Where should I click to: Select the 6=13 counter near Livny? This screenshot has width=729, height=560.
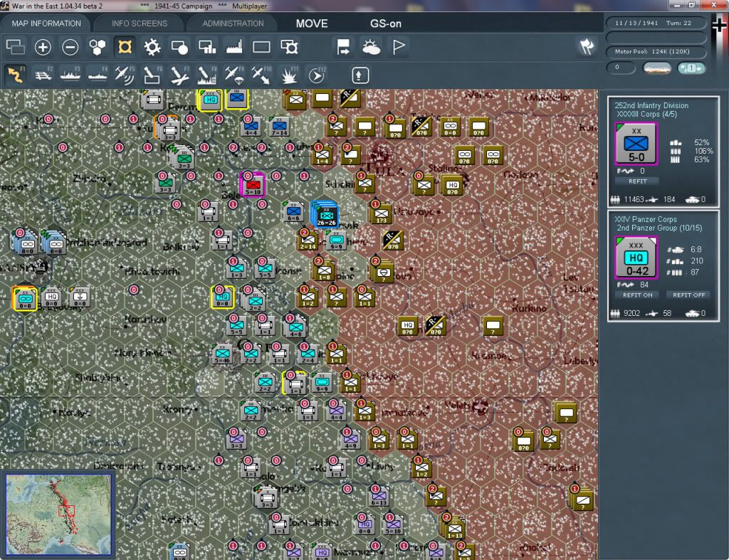coord(379,497)
